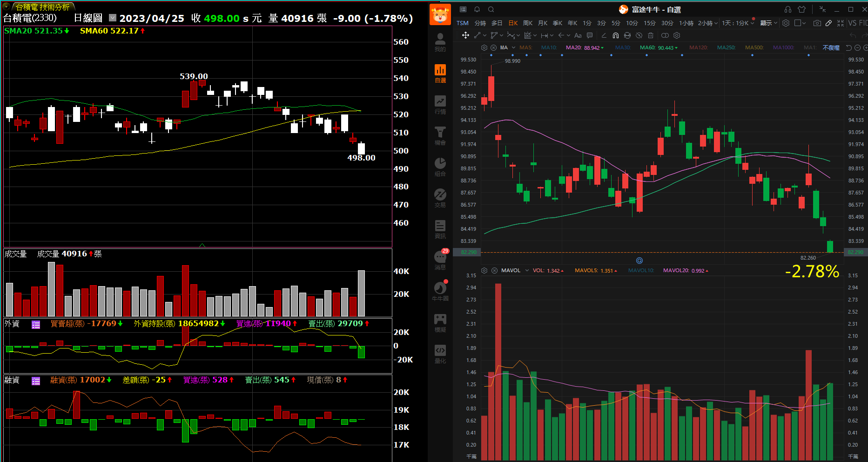Viewport: 868px width, 462px height.
Task: Switch to 分時 intraday tab
Action: coord(480,23)
